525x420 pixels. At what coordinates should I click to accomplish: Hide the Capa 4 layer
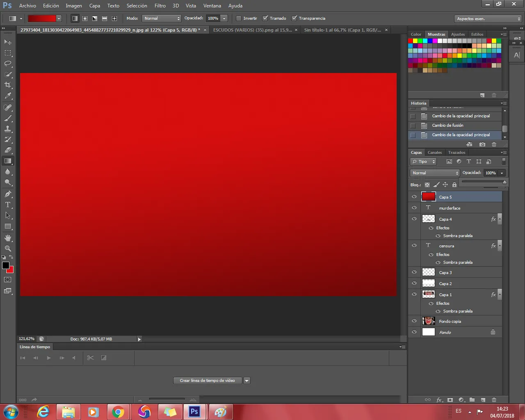click(x=414, y=219)
